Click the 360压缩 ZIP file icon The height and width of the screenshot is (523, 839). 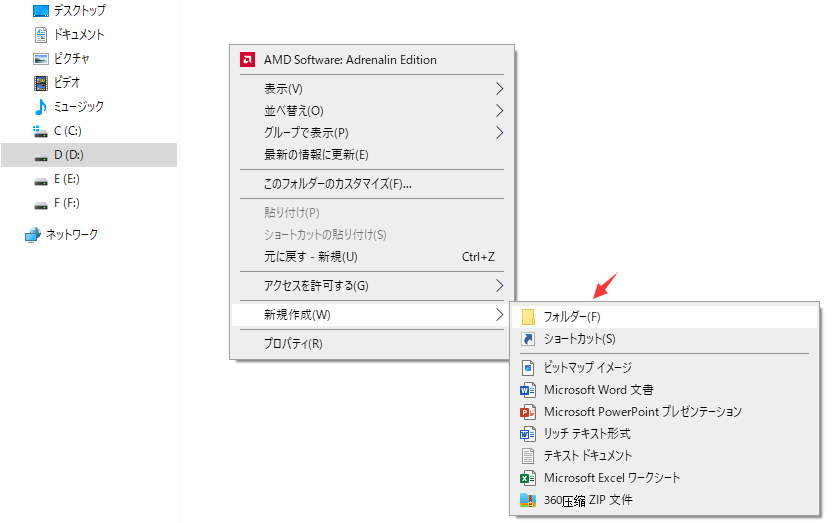[x=528, y=500]
